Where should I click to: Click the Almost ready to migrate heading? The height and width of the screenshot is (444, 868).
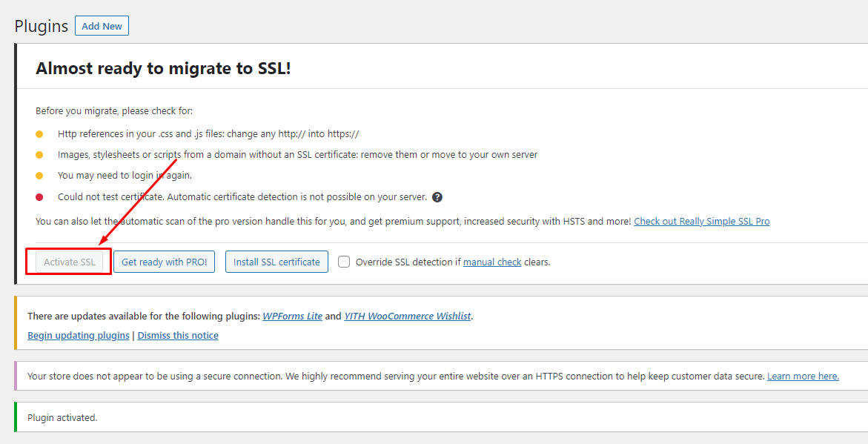[x=163, y=68]
